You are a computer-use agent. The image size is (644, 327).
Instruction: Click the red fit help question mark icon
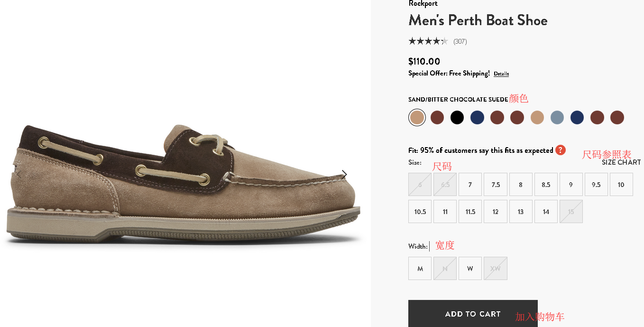[560, 150]
